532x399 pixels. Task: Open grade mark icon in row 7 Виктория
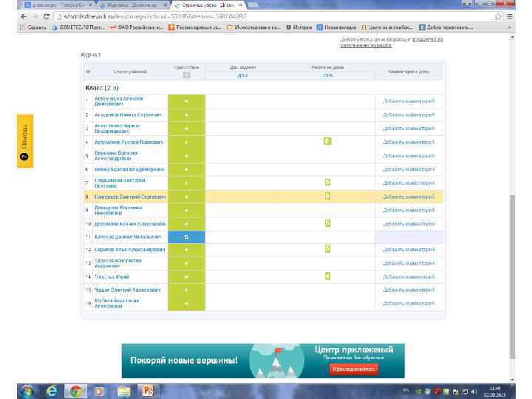[327, 183]
